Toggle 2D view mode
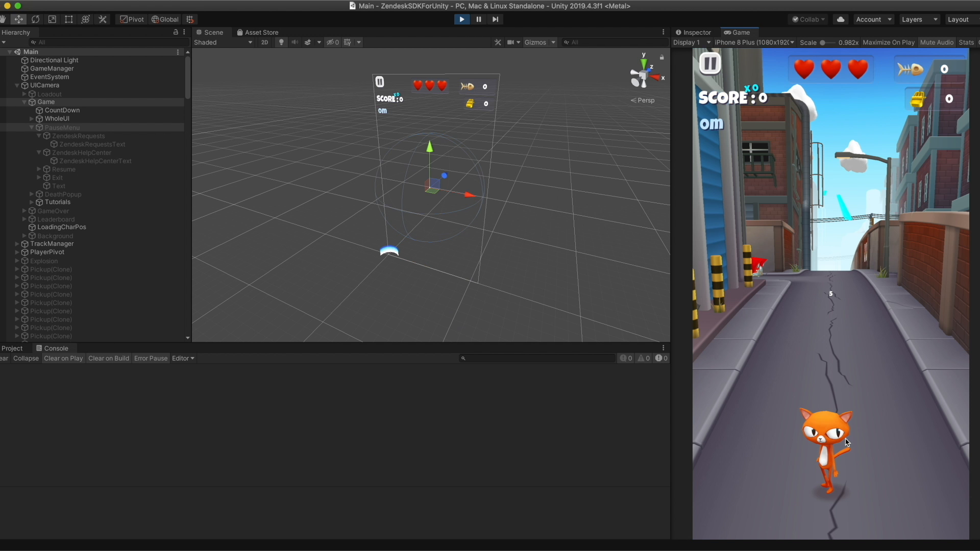Image resolution: width=980 pixels, height=551 pixels. point(264,42)
